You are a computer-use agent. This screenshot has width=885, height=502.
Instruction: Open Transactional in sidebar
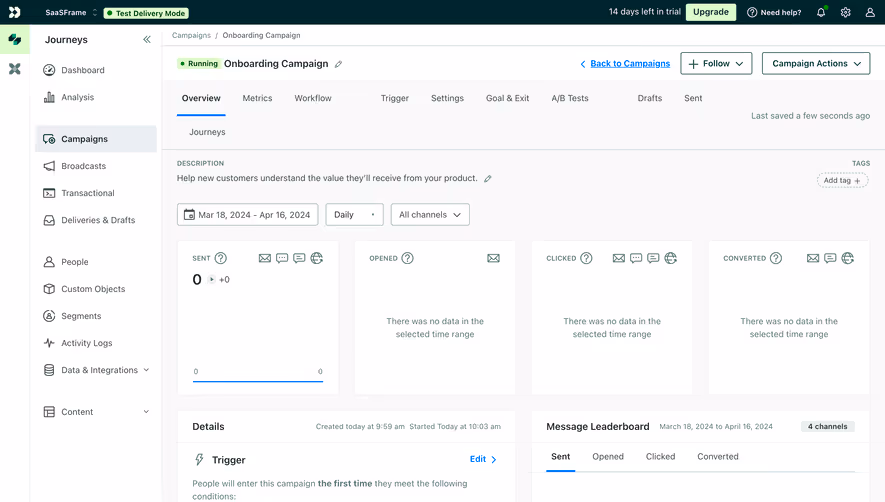[96, 193]
